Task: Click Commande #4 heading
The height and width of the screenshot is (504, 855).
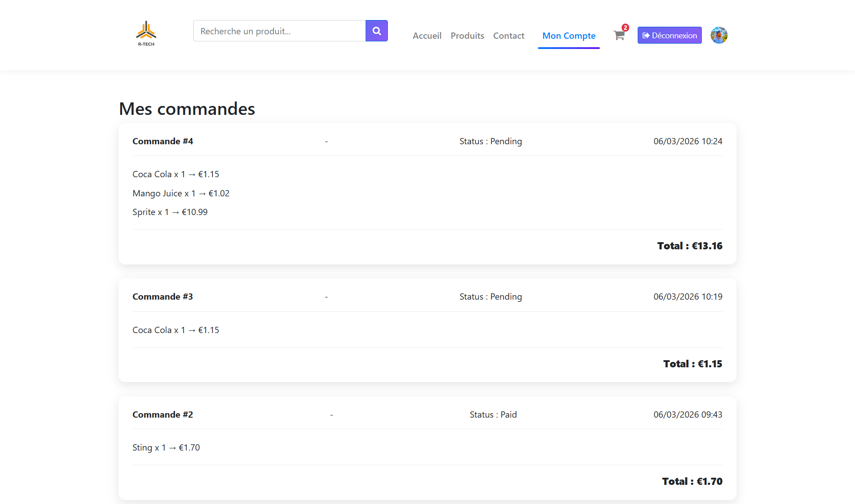Action: pos(163,141)
